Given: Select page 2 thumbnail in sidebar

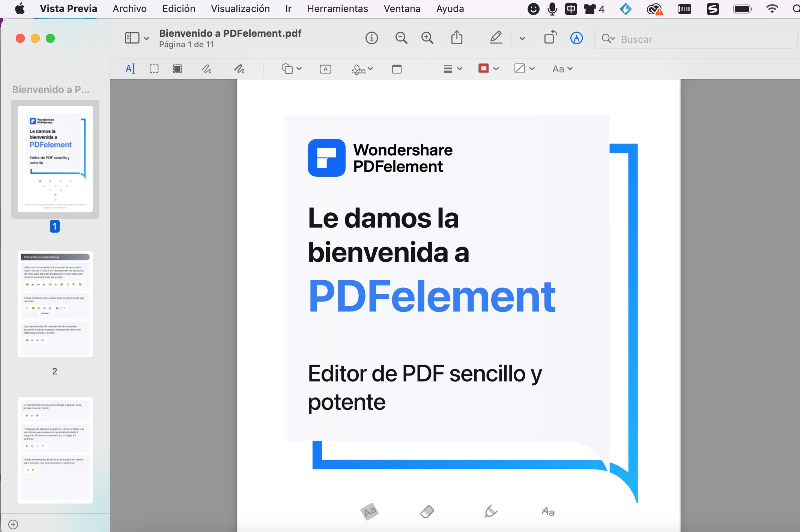Looking at the screenshot, I should (x=55, y=304).
